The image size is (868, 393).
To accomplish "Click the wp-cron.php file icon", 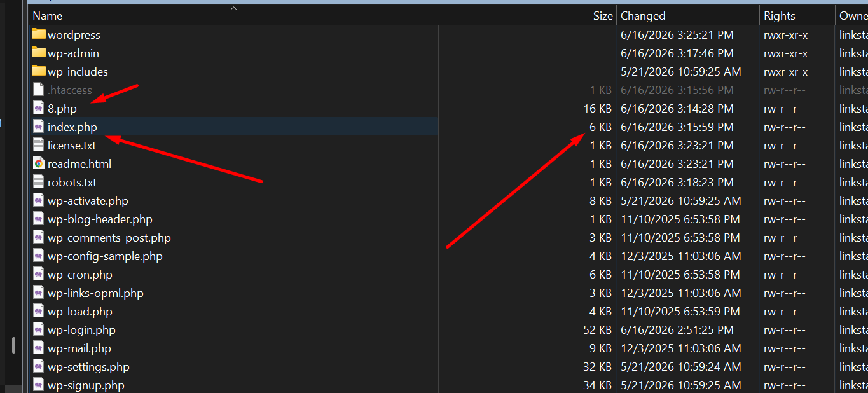I will [39, 274].
